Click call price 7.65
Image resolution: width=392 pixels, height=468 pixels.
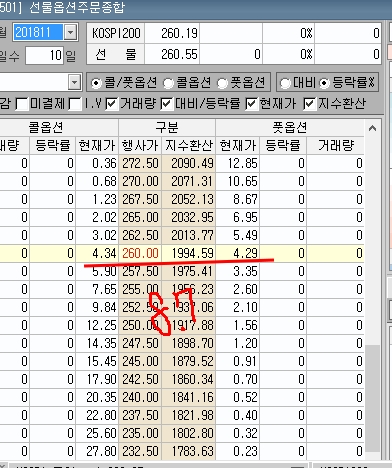(x=97, y=289)
